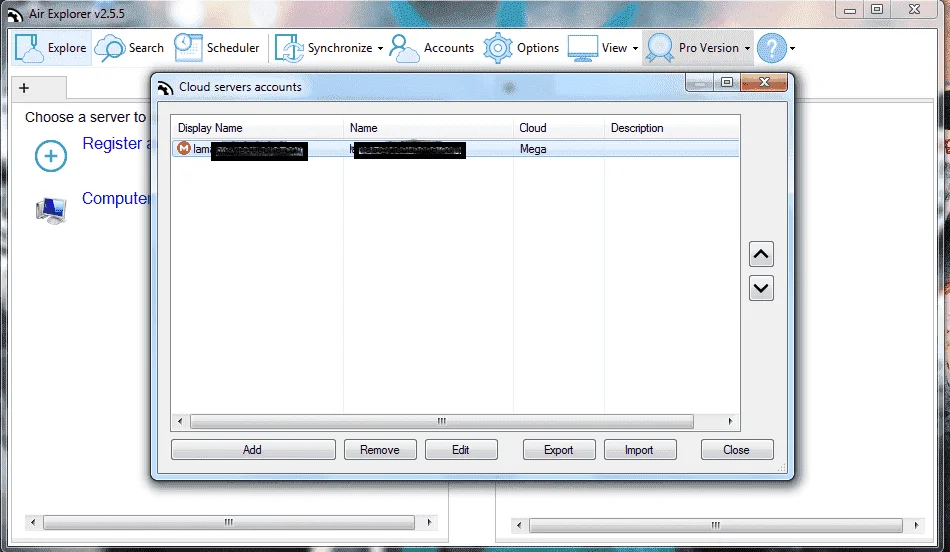This screenshot has width=950, height=552.
Task: Click the Register account plus circle icon
Action: [51, 156]
